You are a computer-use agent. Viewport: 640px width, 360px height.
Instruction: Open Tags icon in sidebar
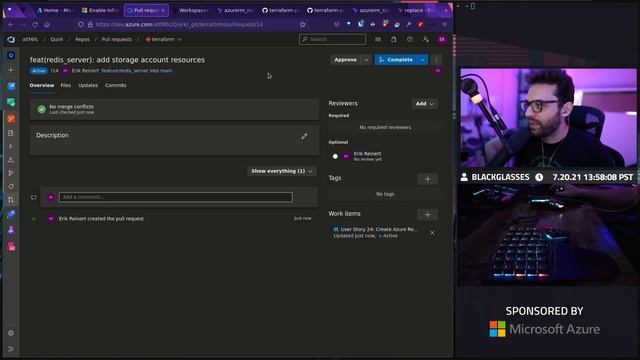pos(11,187)
